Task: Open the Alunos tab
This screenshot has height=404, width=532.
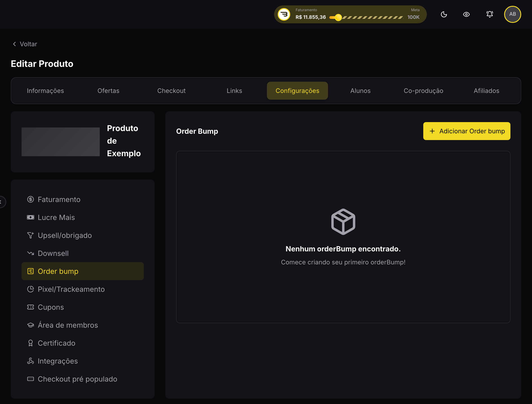Action: [360, 91]
